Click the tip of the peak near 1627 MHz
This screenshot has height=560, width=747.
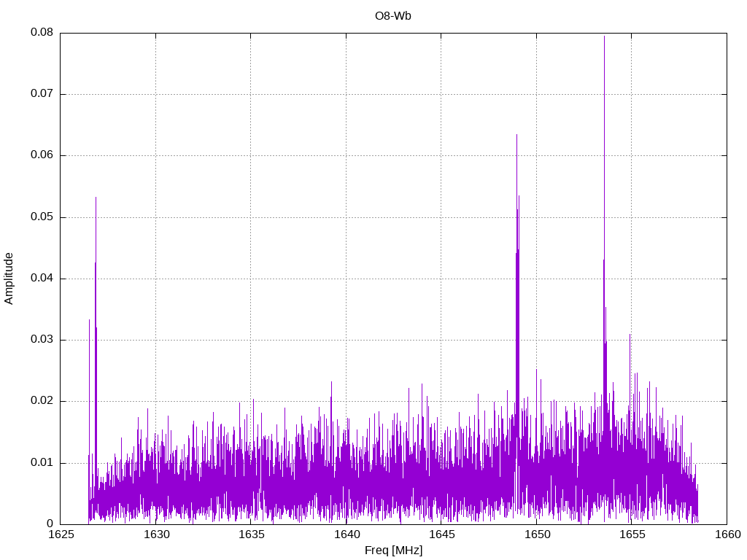pos(96,198)
